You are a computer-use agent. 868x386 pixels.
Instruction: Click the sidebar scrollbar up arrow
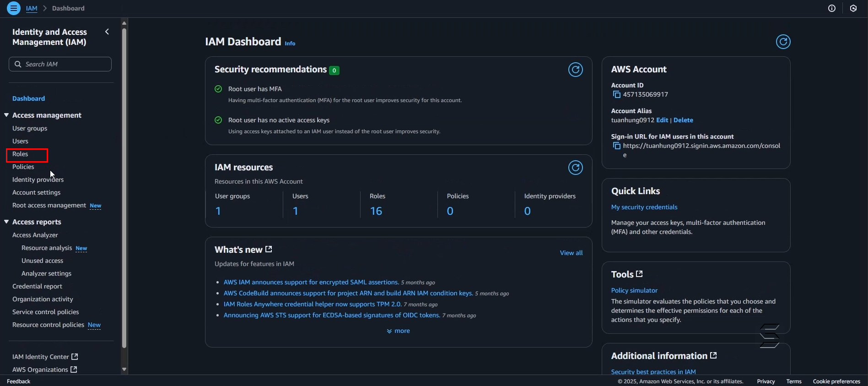(x=124, y=23)
